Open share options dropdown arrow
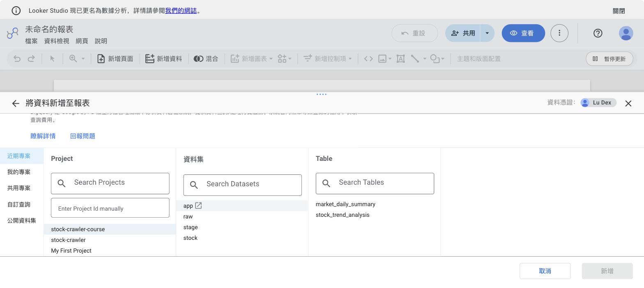 click(488, 33)
